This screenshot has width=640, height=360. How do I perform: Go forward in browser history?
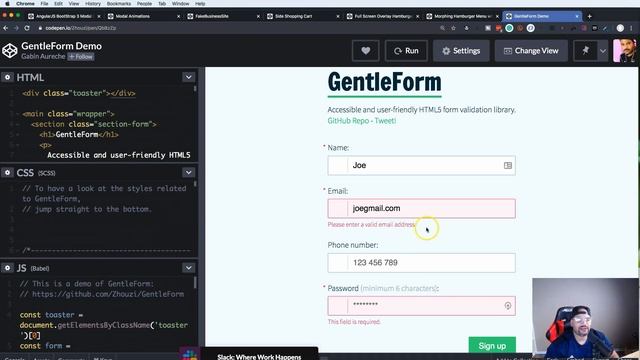tap(16, 28)
